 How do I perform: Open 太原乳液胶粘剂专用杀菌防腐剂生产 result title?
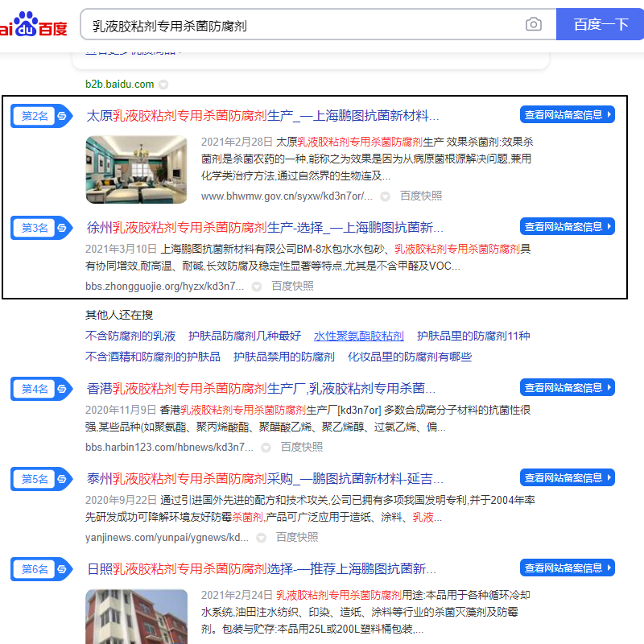click(x=262, y=116)
